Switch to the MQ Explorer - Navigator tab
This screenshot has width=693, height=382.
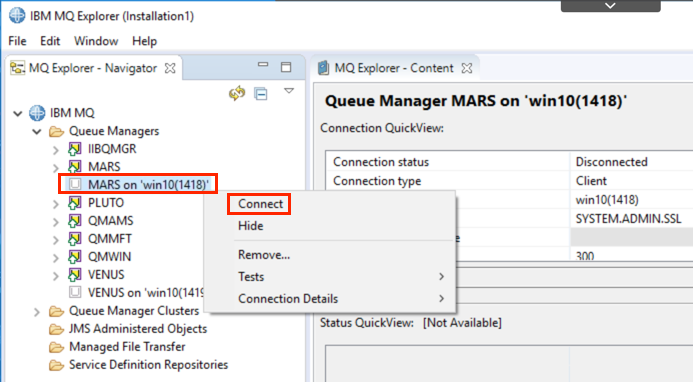click(93, 68)
